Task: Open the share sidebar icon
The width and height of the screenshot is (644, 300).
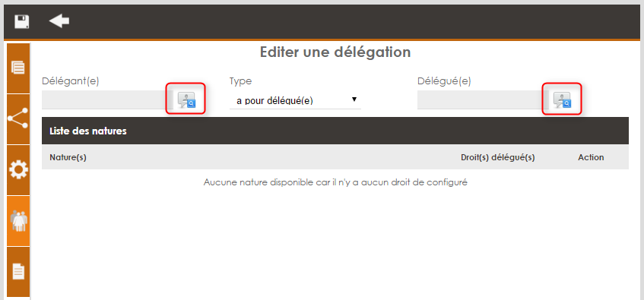Action: (18, 119)
